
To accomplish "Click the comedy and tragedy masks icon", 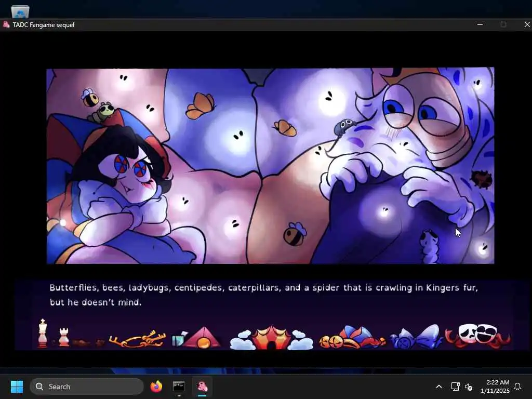I will [477, 336].
